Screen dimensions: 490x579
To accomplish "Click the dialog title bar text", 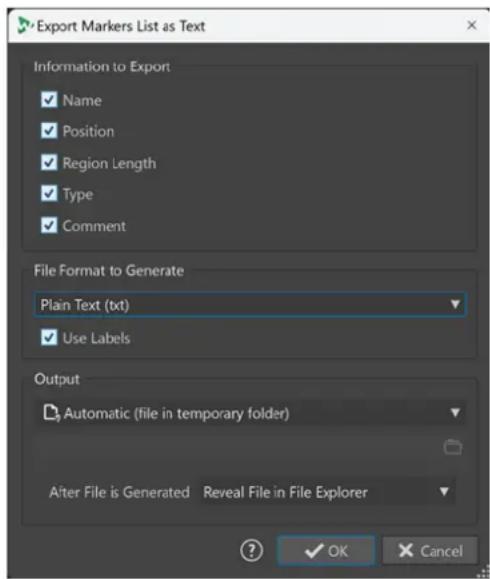I will pyautogui.click(x=121, y=26).
